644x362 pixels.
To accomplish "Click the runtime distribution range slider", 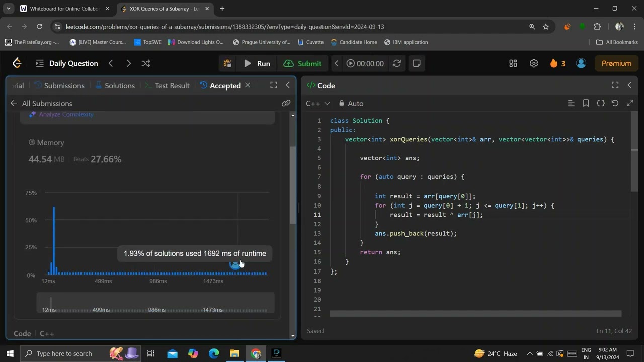I will pos(155,303).
